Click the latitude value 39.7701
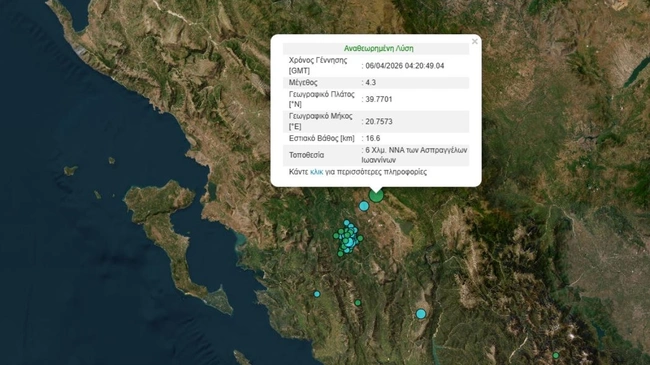The width and height of the screenshot is (650, 365). (378, 100)
